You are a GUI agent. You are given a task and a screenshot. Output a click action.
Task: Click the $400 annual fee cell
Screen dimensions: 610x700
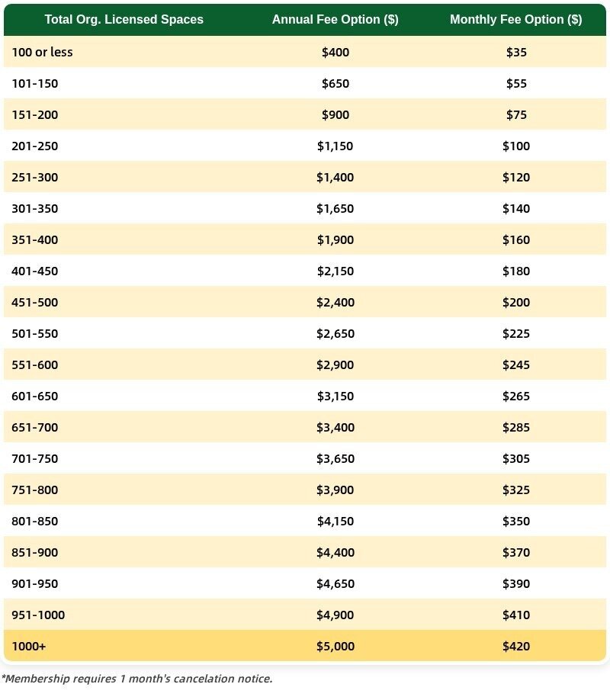(335, 53)
